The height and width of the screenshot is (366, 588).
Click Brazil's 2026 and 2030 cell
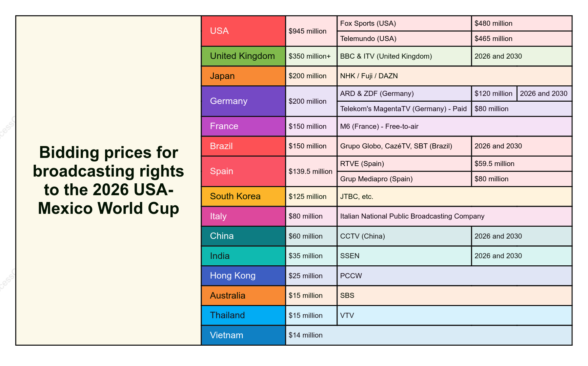(522, 146)
